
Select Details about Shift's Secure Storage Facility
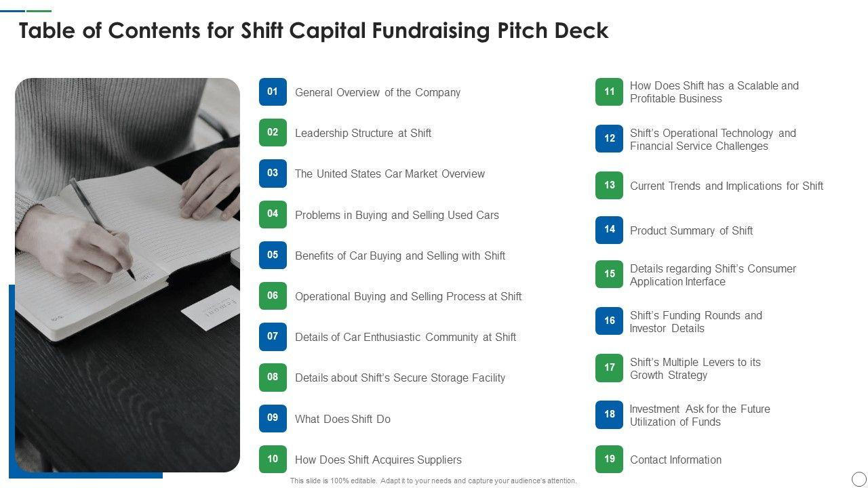coord(399,378)
